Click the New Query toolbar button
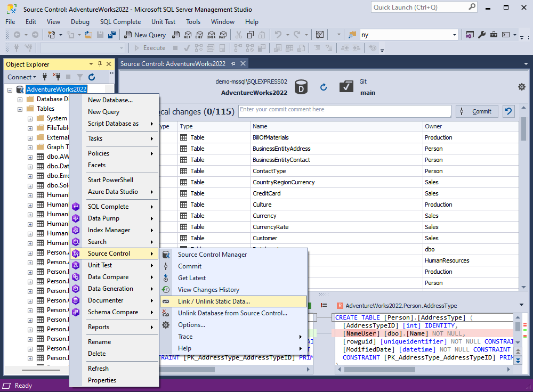 pyautogui.click(x=145, y=35)
